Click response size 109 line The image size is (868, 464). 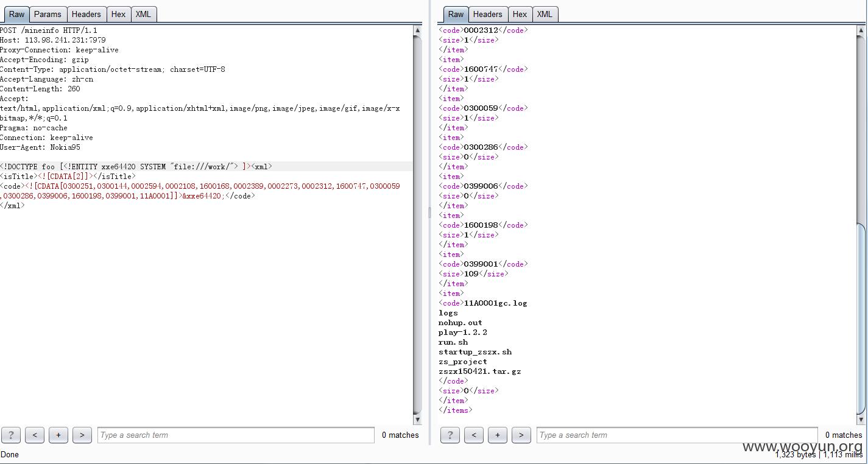[x=473, y=274]
